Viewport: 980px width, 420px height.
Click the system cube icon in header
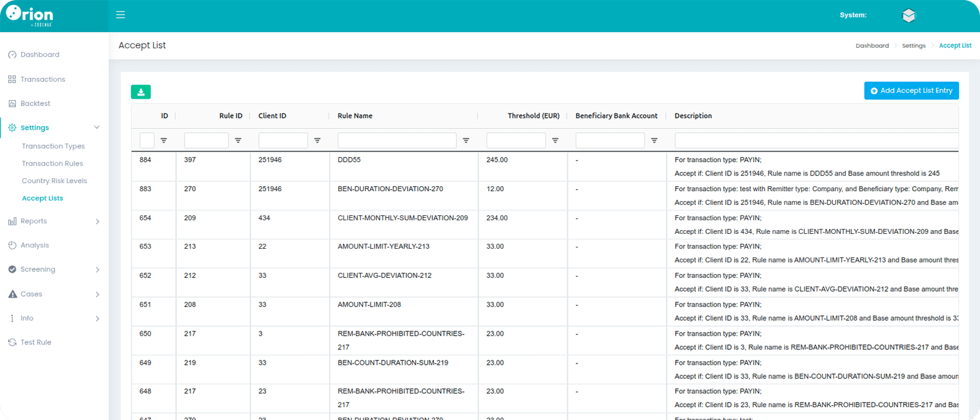(909, 16)
